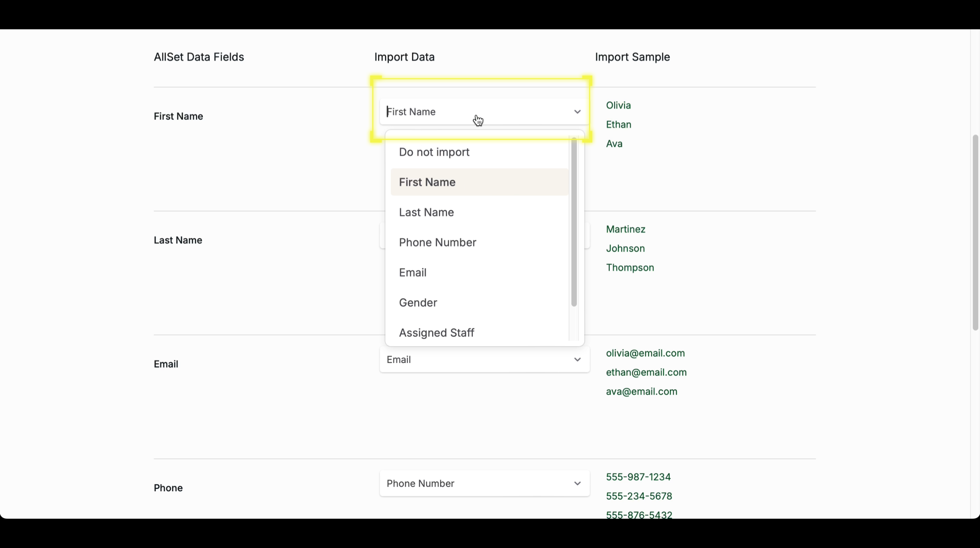Pick 'Last Name' from dropdown list
Screen dimensions: 980x548
[426, 212]
